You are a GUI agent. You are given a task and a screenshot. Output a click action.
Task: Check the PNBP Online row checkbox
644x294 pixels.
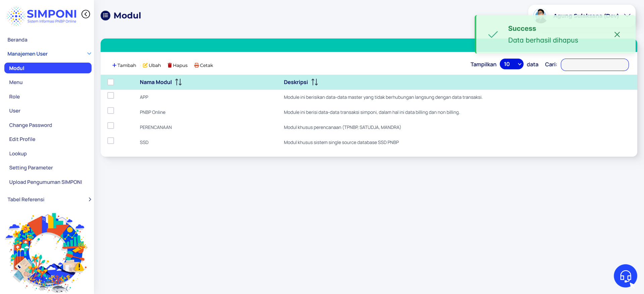click(111, 111)
